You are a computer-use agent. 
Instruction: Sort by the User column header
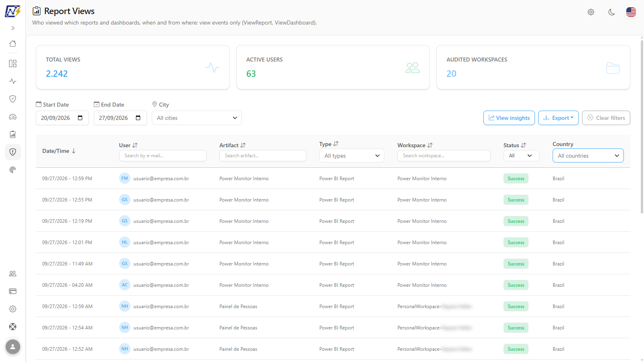[128, 145]
